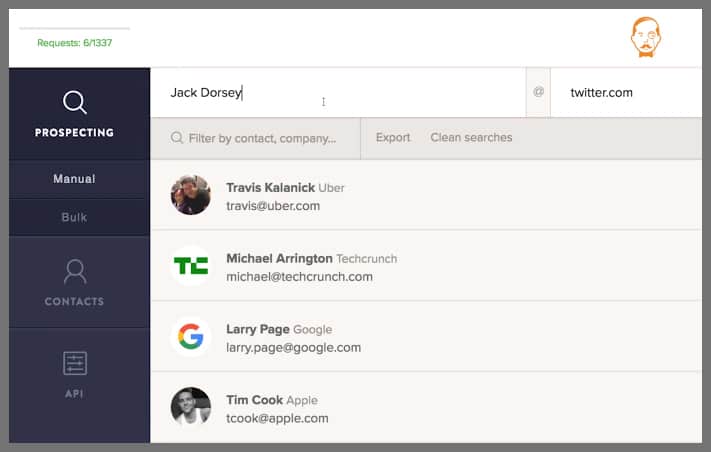Image resolution: width=711 pixels, height=452 pixels.
Task: Click Tim Cook's profile photo
Action: [x=190, y=407]
